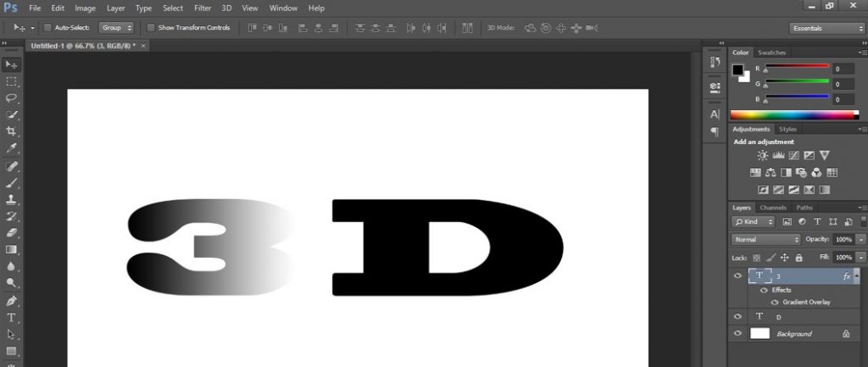
Task: Select the Dodge tool
Action: (11, 283)
